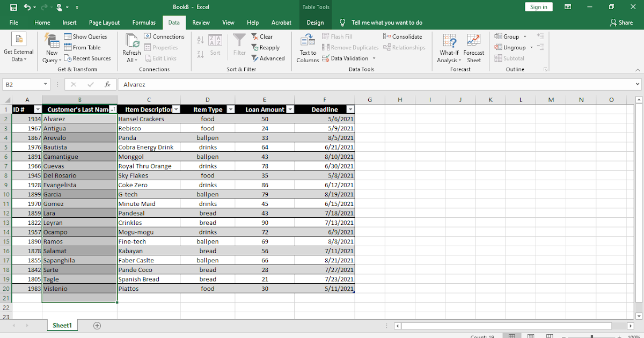Click the Sign in button
This screenshot has width=644, height=338.
(538, 6)
